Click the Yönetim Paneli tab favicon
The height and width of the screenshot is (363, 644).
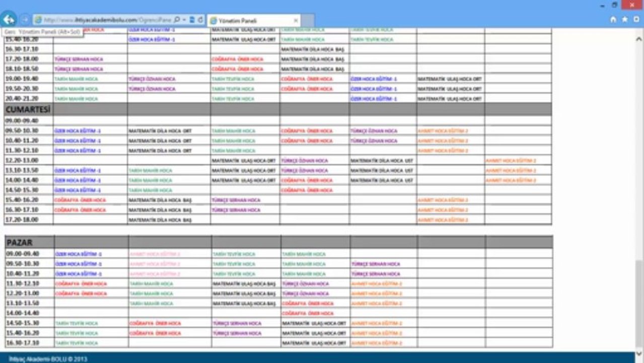[x=213, y=21]
